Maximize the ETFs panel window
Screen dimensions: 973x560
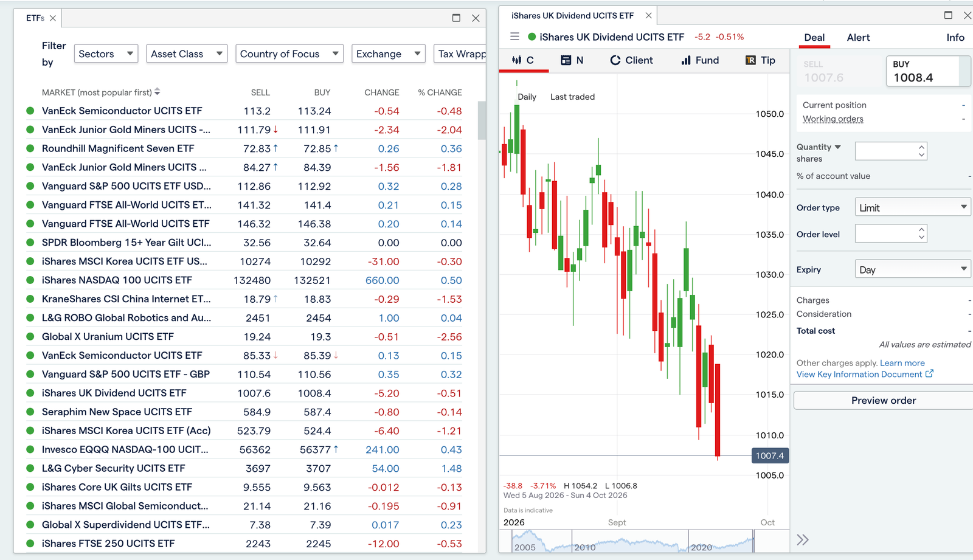(x=456, y=18)
